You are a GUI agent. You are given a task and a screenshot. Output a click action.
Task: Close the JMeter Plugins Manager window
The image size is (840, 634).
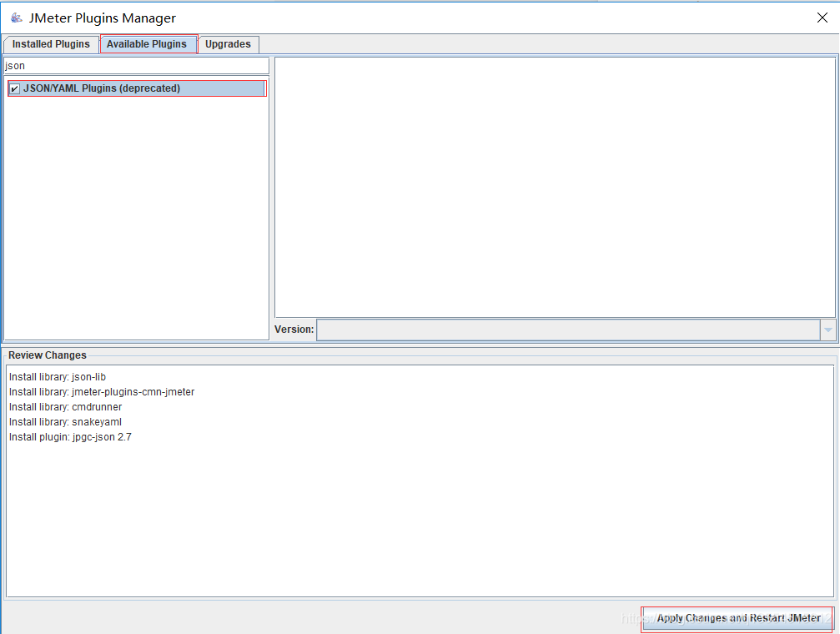[x=822, y=18]
